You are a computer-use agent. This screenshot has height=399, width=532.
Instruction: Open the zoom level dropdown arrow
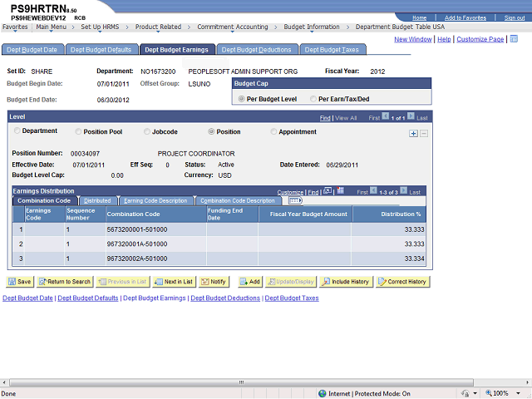tap(518, 393)
